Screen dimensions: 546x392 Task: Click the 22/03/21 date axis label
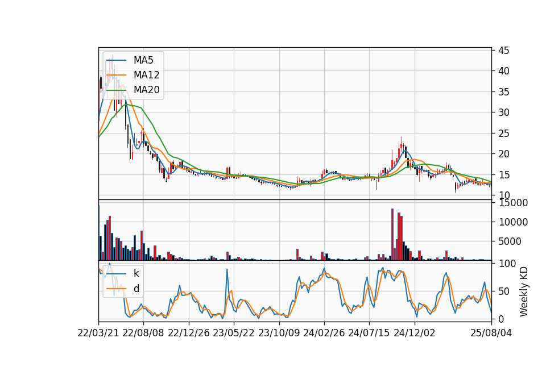[x=98, y=333]
